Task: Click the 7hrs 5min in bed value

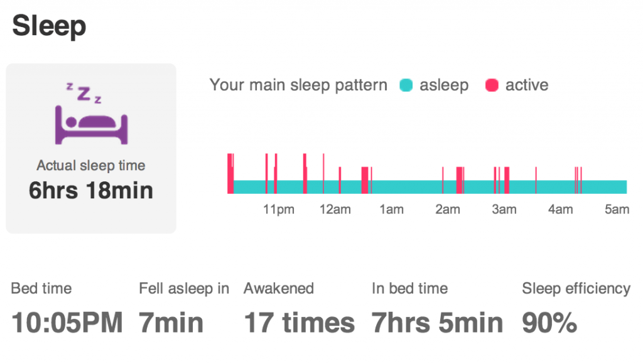Action: 437,323
